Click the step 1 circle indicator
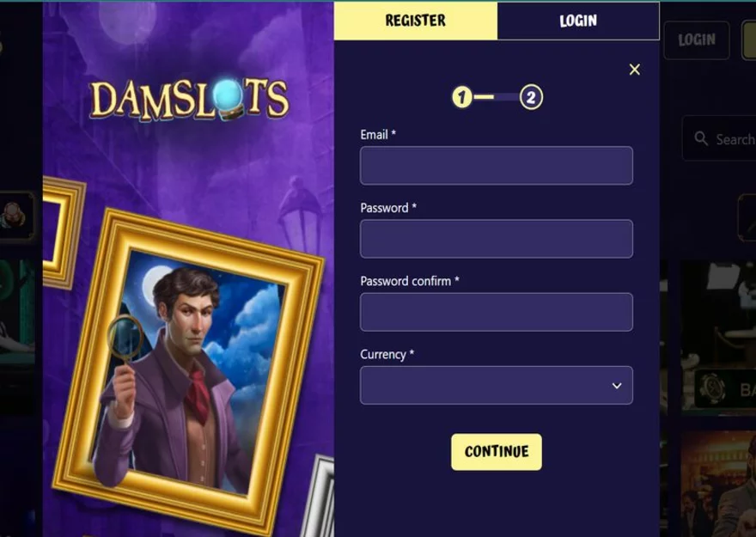 click(x=461, y=97)
